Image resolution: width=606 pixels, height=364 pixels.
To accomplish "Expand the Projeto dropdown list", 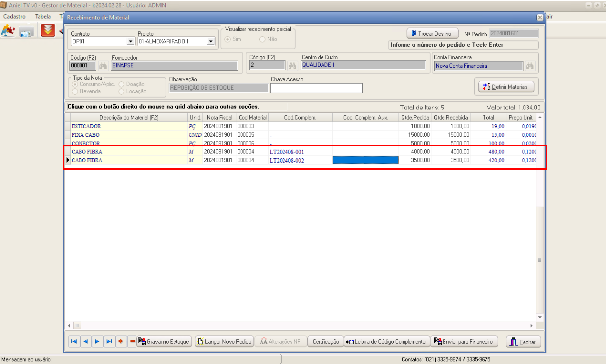I will click(211, 42).
